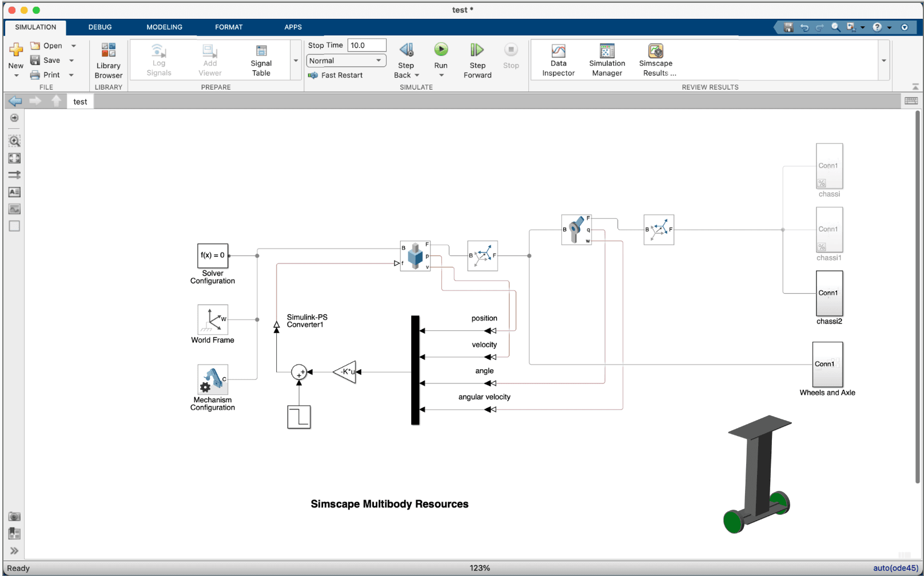This screenshot has height=576, width=924.
Task: Select the Area box tool
Action: [14, 226]
